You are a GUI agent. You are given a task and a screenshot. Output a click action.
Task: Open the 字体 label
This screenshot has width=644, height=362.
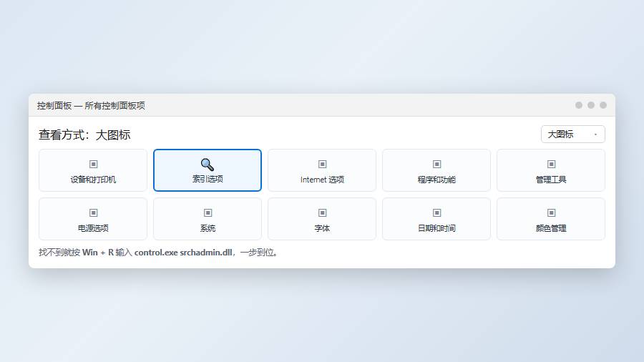tap(323, 228)
